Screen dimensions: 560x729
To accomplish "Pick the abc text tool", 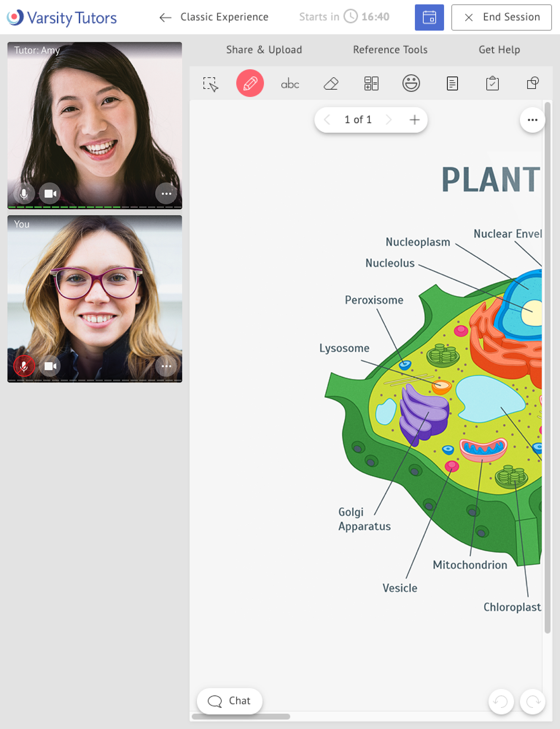I will 290,84.
